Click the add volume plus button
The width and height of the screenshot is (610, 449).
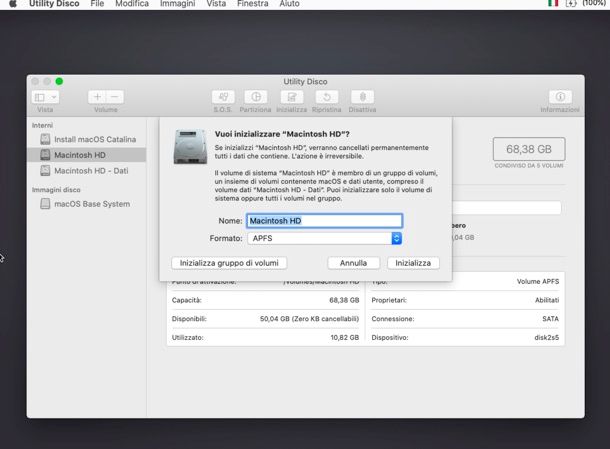pos(97,97)
